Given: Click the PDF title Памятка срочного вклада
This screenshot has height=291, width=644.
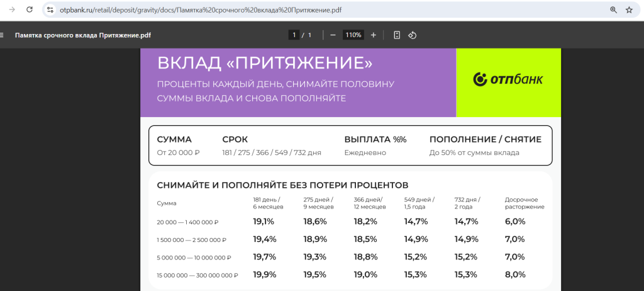Looking at the screenshot, I should click(x=83, y=35).
